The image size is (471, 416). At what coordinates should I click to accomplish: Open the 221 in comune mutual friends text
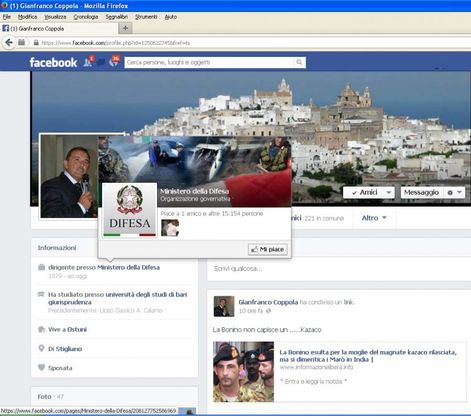(x=324, y=218)
